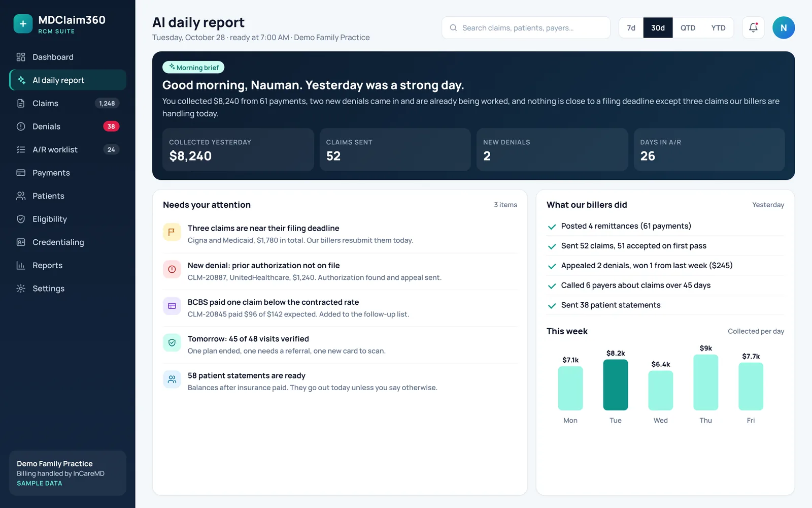Open the Collected Yesterday $8,240 card
812x508 pixels.
238,149
